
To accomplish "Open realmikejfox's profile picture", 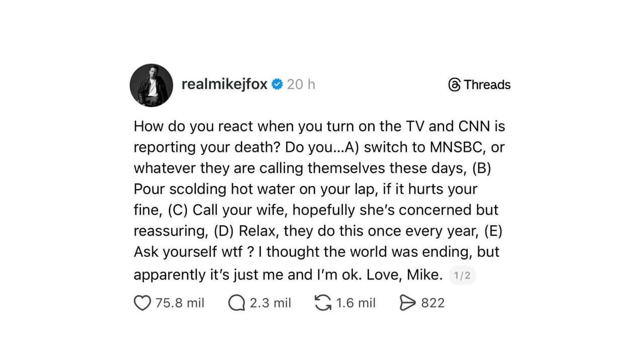I will tap(151, 85).
